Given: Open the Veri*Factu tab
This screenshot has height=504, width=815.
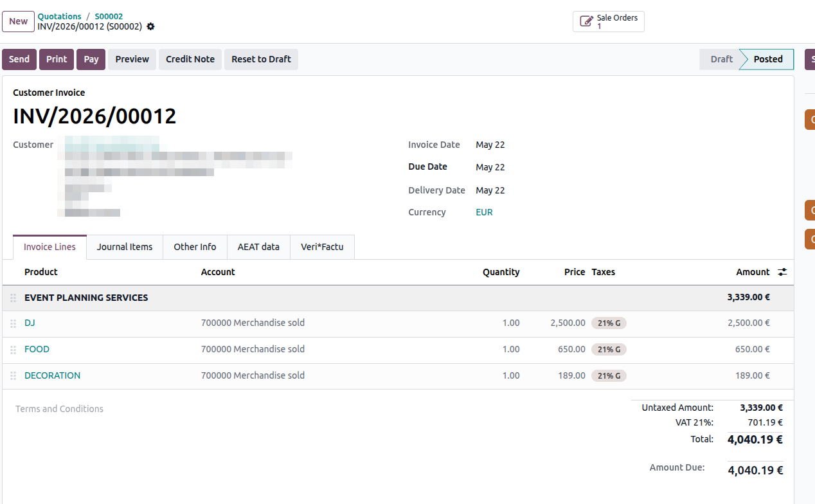Looking at the screenshot, I should 322,247.
